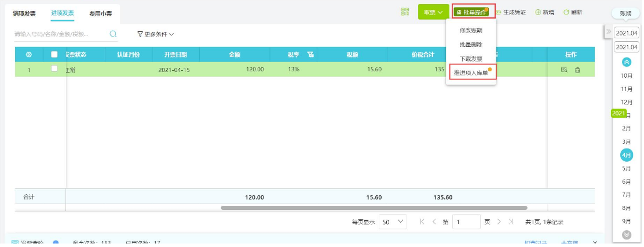644x247 pixels.
Task: Go to later months with down double-chevron
Action: pos(627,235)
